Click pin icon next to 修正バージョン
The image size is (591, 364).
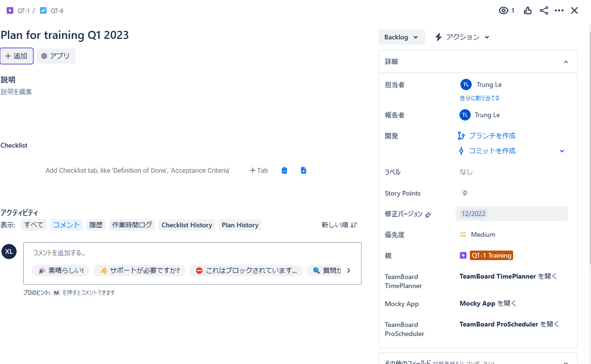click(x=428, y=215)
